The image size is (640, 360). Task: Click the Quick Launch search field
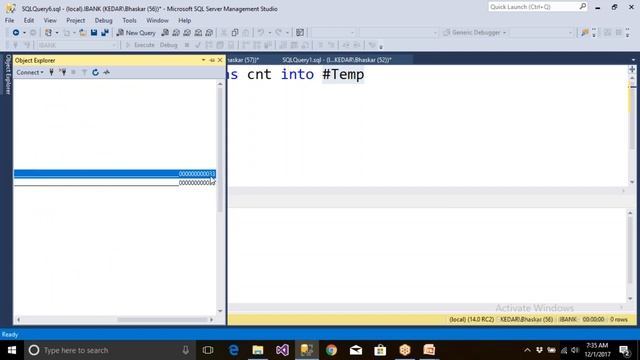point(538,7)
